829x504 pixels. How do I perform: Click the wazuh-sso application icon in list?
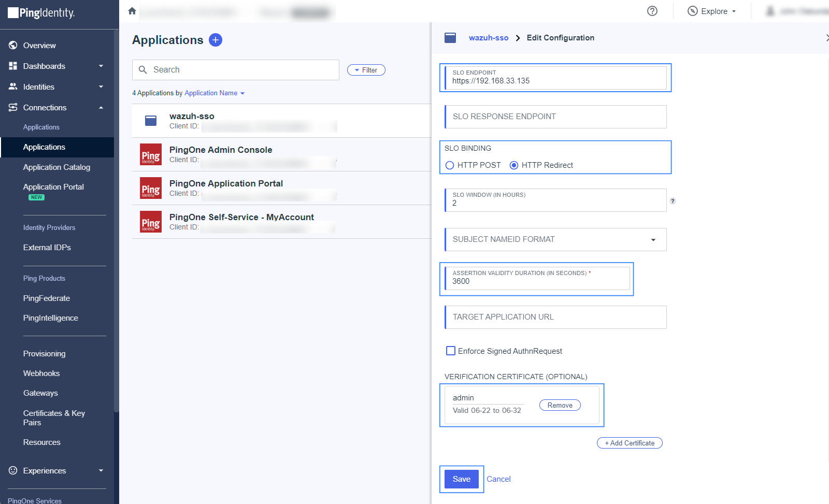tap(151, 121)
